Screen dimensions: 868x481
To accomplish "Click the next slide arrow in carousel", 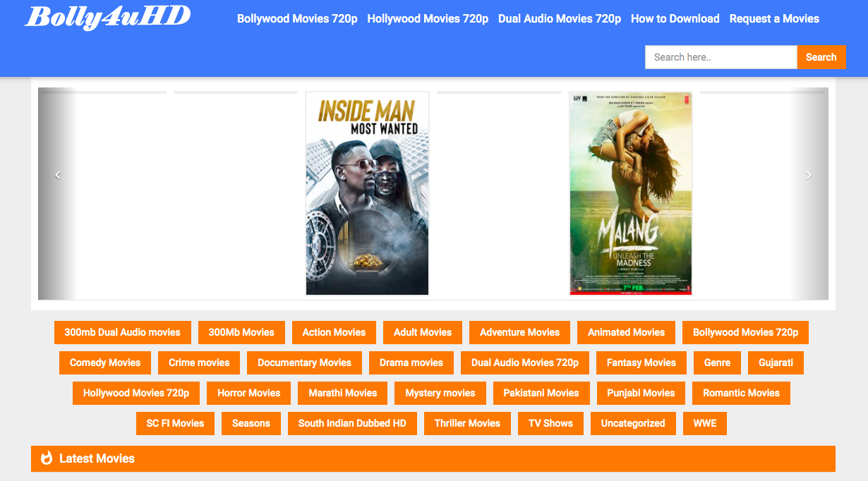I will [x=809, y=175].
